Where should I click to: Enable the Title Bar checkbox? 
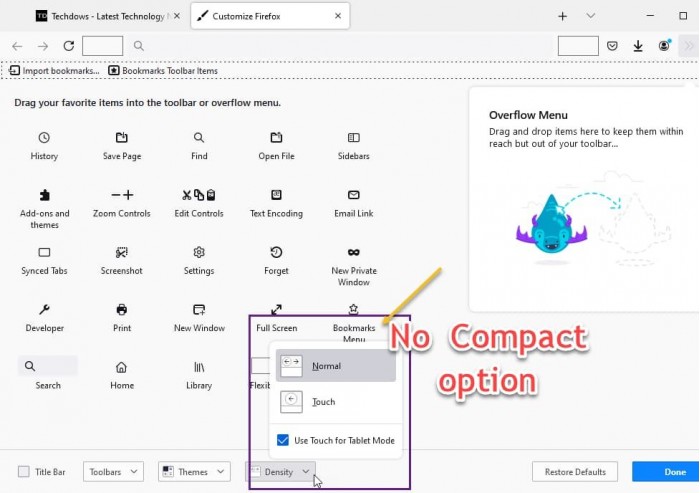[24, 472]
